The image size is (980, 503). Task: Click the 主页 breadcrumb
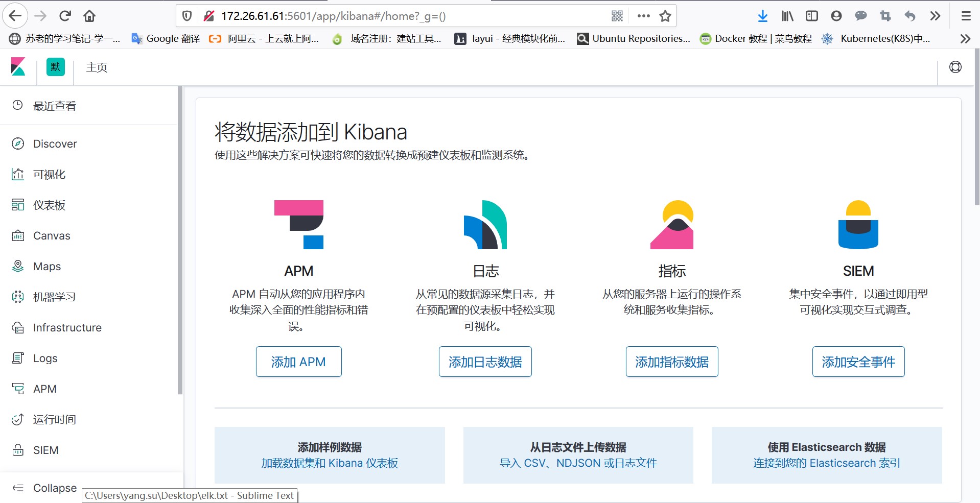tap(97, 67)
